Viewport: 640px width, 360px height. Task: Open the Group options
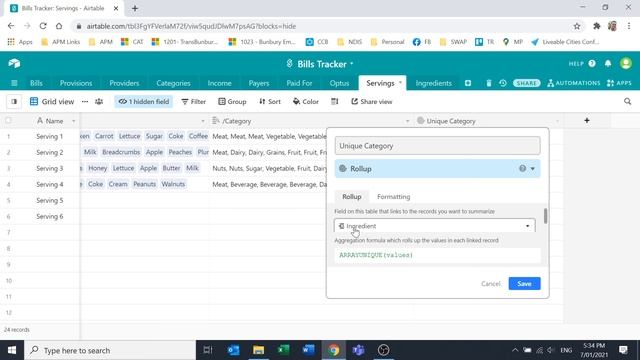(x=232, y=102)
